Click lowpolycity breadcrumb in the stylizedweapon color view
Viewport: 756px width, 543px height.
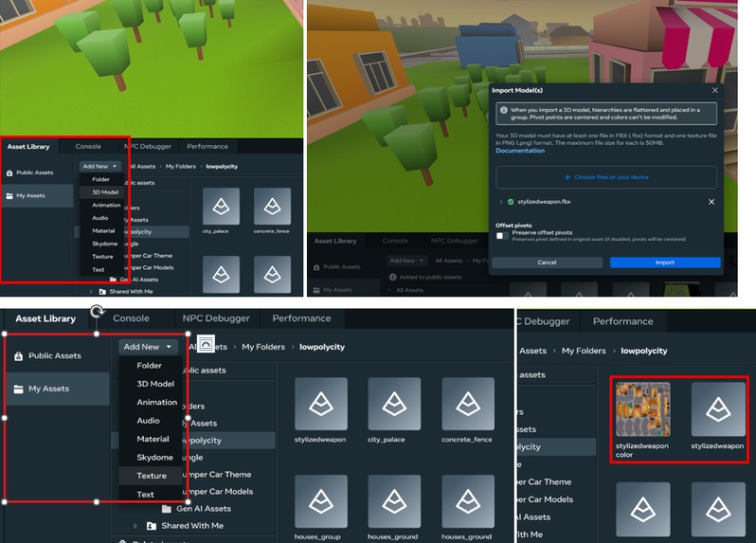tap(644, 351)
